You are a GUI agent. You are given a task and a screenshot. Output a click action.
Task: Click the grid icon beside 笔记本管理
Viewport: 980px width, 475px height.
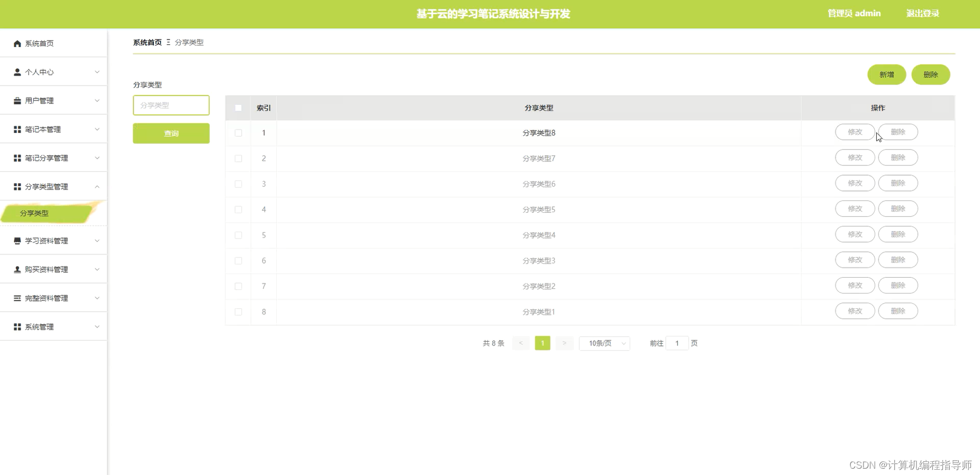tap(17, 130)
